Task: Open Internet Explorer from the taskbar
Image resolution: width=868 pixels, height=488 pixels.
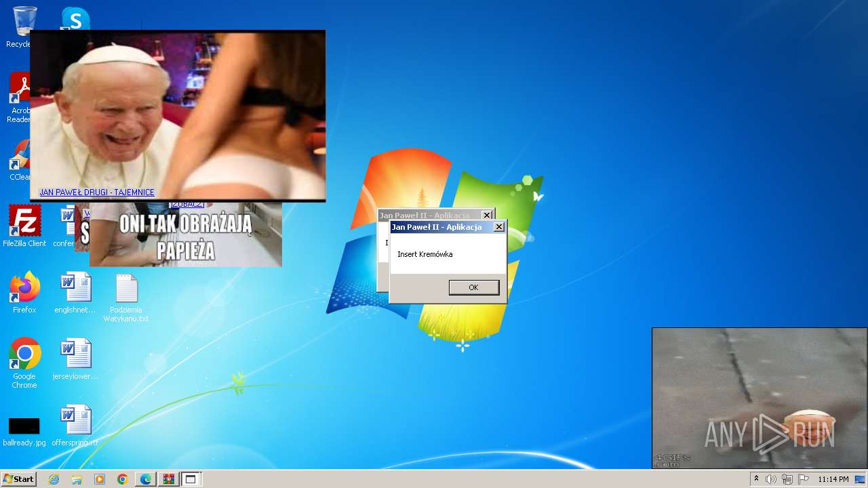Action: click(54, 479)
